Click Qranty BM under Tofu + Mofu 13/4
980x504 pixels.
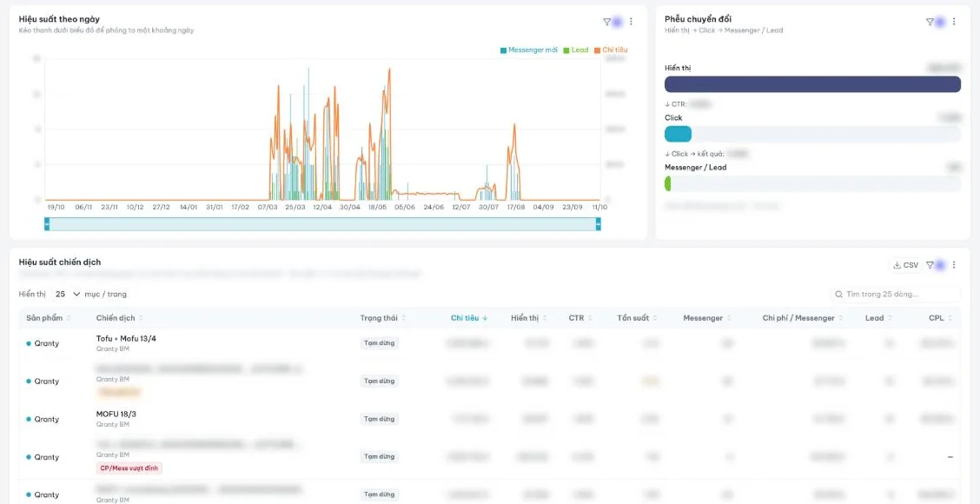tap(112, 349)
